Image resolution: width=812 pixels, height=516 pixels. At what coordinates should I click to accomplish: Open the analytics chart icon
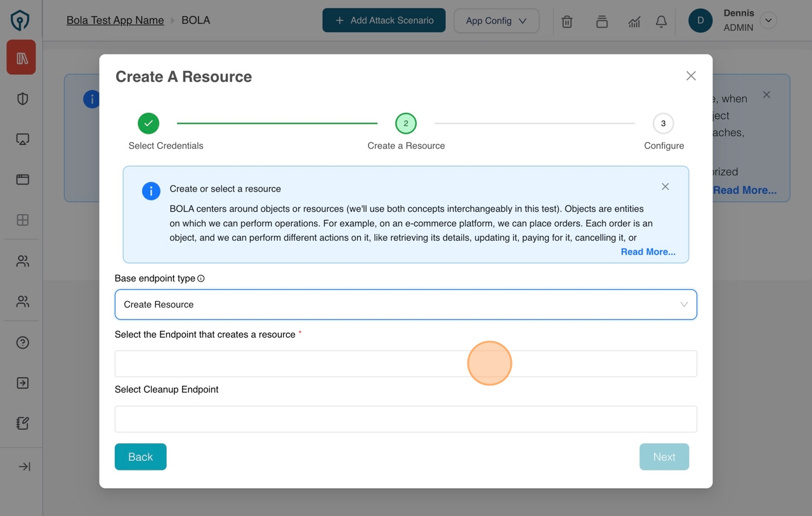point(634,21)
